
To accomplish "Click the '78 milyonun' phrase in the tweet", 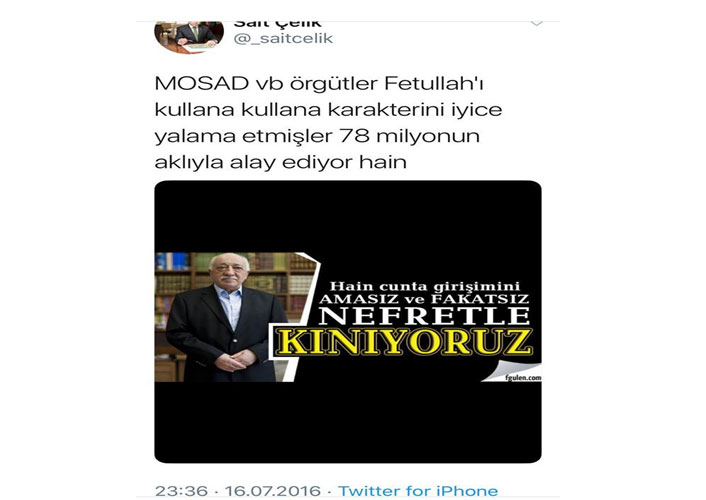I will (x=409, y=136).
